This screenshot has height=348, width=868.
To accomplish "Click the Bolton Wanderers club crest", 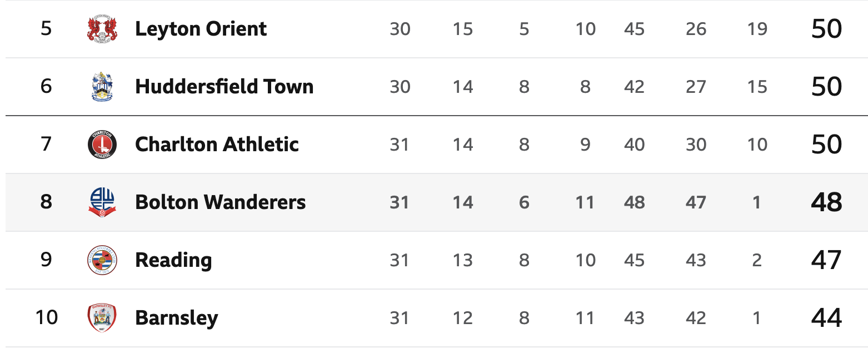I will tap(102, 202).
